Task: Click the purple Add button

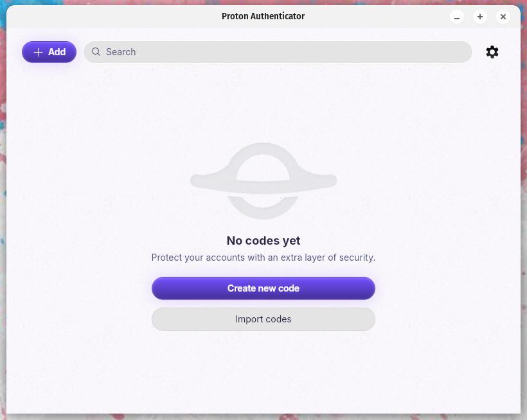Action: [49, 52]
